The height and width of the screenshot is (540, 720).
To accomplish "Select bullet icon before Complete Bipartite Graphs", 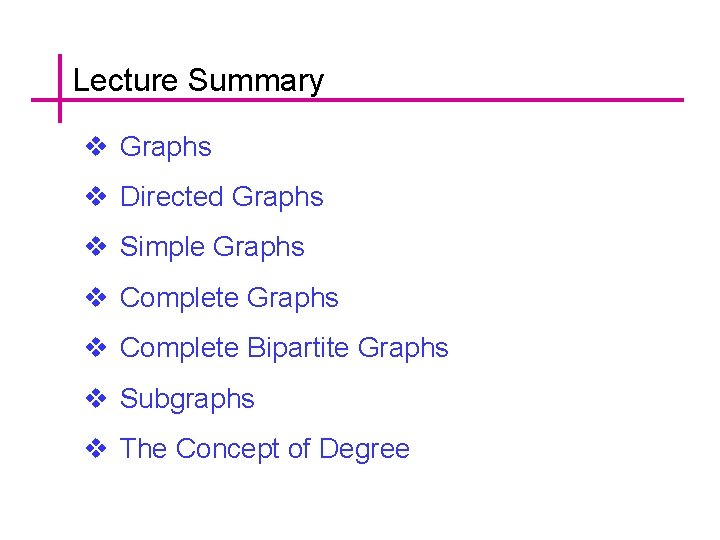I will coord(96,348).
